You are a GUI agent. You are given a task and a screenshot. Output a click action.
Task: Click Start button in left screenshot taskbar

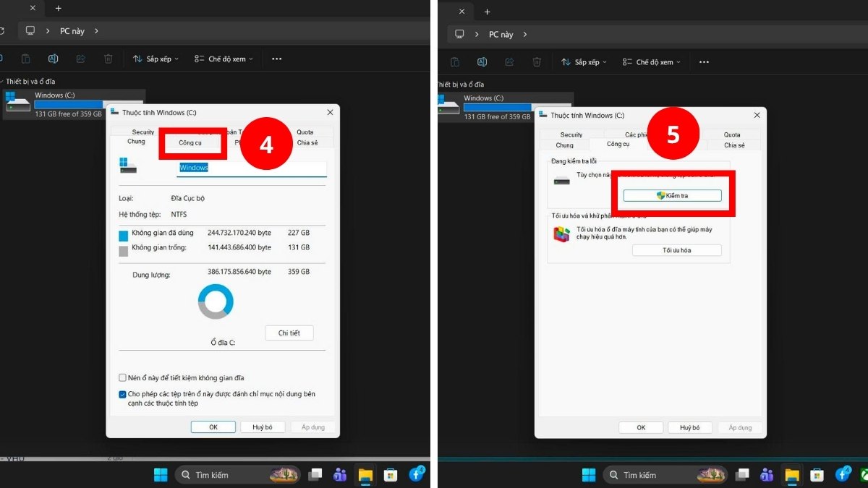[161, 474]
